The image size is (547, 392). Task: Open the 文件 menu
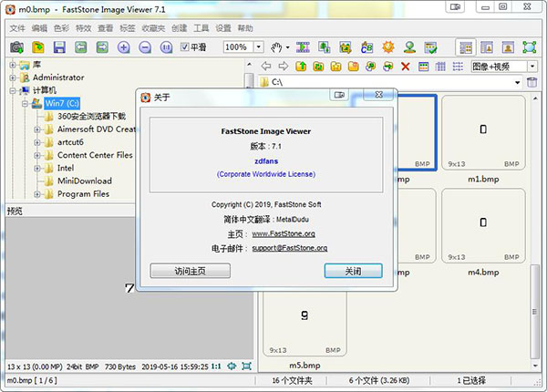pos(17,28)
